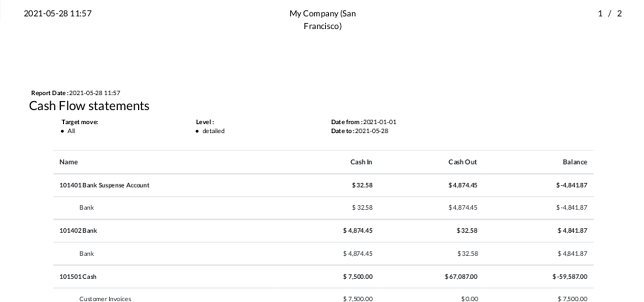Select the "Cash Out" column header
The image size is (644, 302).
pos(462,162)
